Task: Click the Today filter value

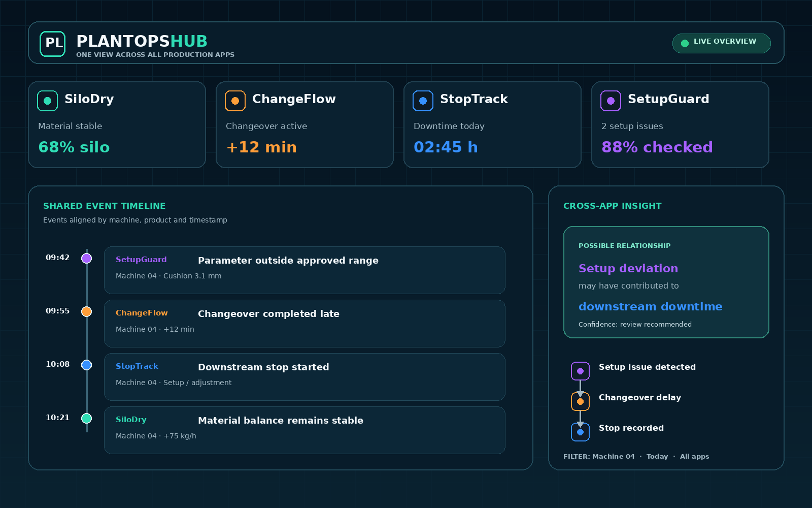Action: coord(657,456)
